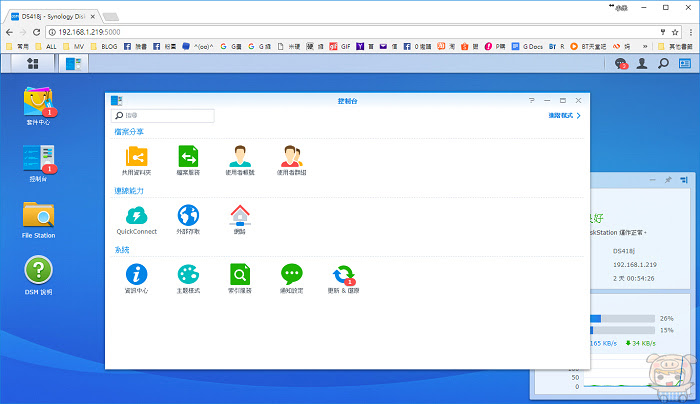Open the G Docs bookmark
The image size is (700, 404).
(x=527, y=46)
